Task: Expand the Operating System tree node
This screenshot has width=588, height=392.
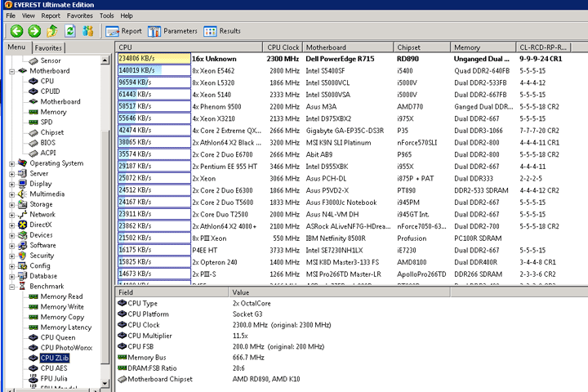Action: pyautogui.click(x=12, y=163)
